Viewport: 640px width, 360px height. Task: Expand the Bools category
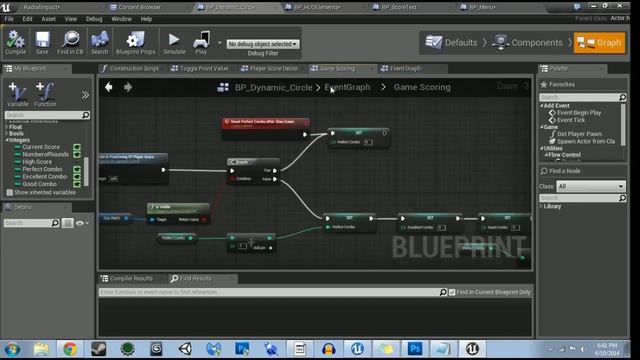[6, 133]
